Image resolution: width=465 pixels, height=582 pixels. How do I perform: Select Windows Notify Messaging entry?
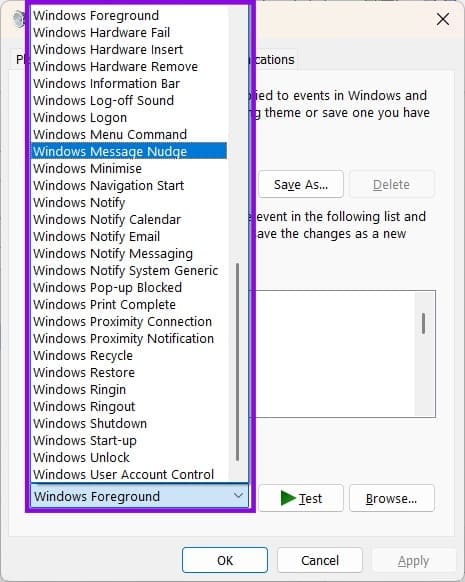[129, 254]
